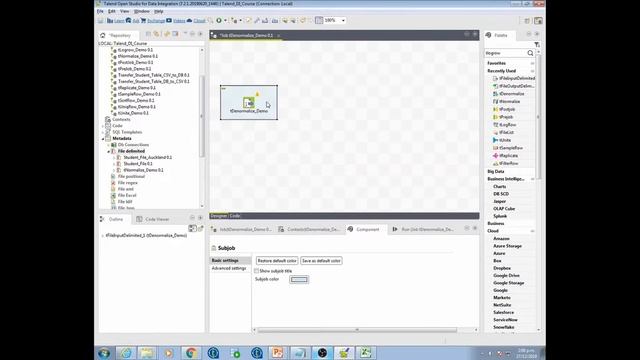This screenshot has width=640, height=360.
Task: Pick tReplicate component in Palette
Action: click(506, 156)
